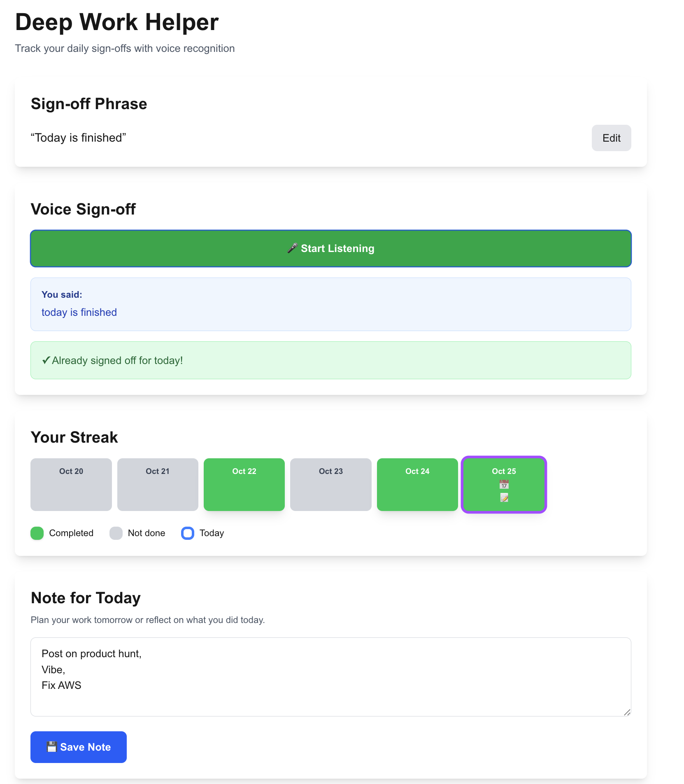Open the completed Oct 22 day tile

(x=244, y=485)
